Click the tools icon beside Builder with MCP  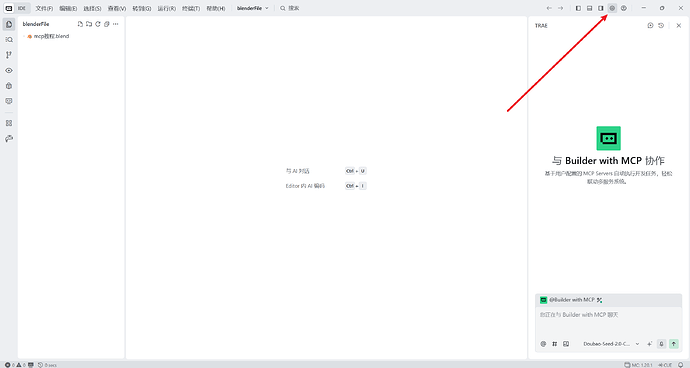(x=599, y=300)
